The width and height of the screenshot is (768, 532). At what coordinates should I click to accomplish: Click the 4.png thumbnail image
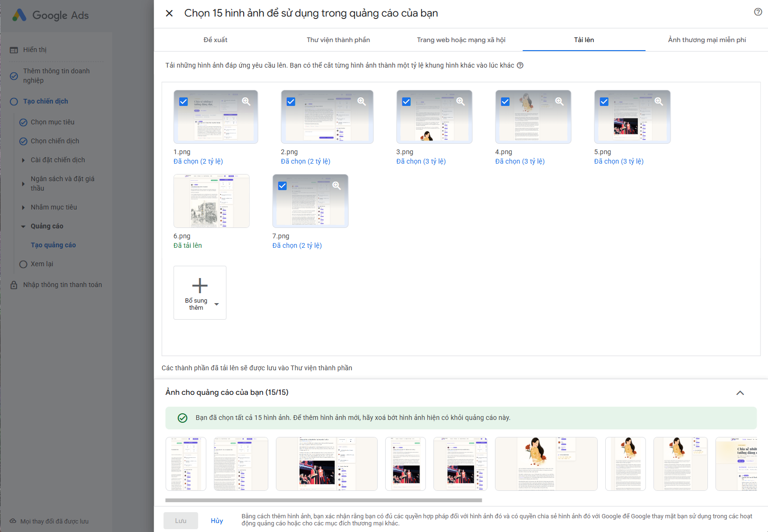coord(533,117)
